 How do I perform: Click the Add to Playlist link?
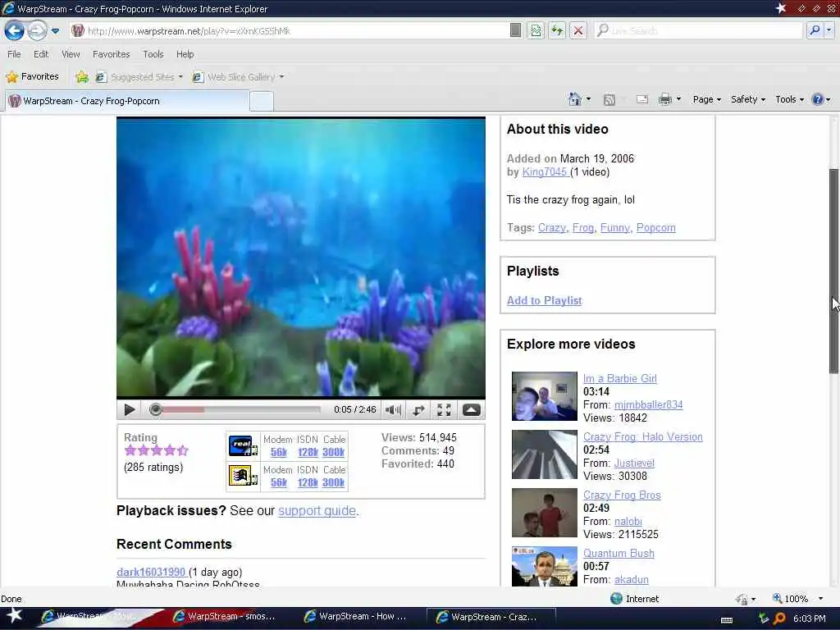tap(545, 300)
